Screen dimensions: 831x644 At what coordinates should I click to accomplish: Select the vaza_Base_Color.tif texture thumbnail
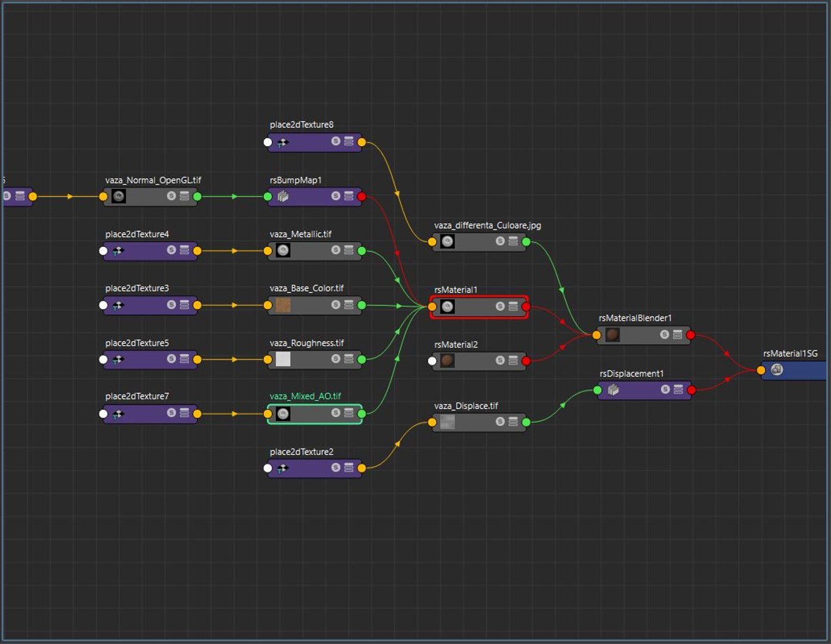[283, 305]
